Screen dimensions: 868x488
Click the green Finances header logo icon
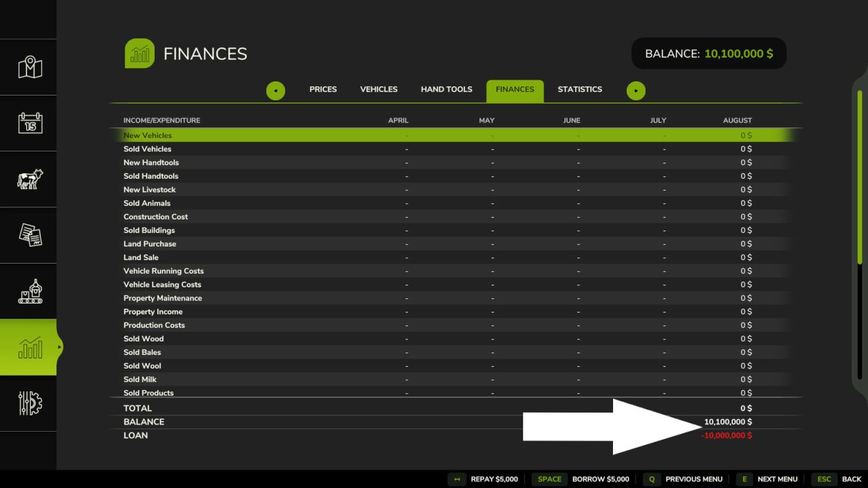(140, 54)
